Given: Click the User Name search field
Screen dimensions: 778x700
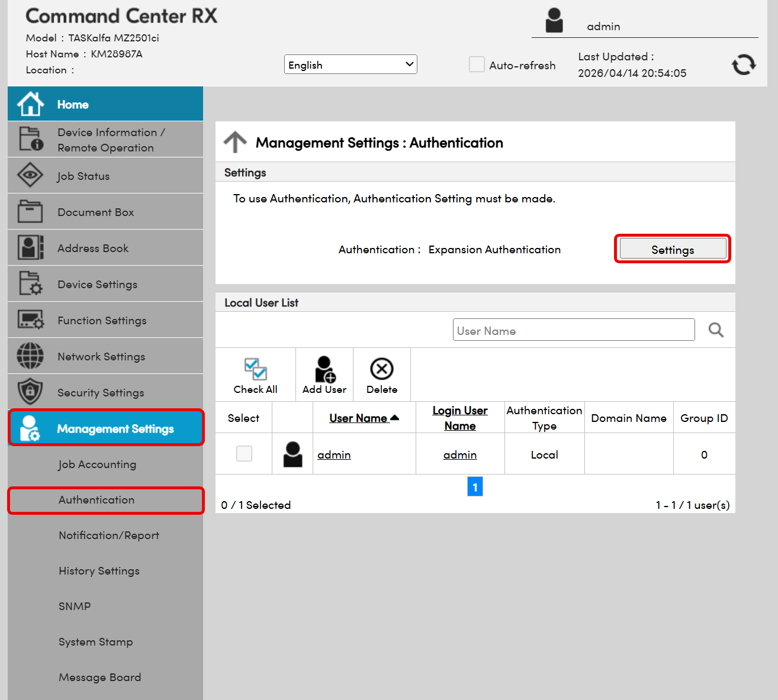Looking at the screenshot, I should point(573,330).
